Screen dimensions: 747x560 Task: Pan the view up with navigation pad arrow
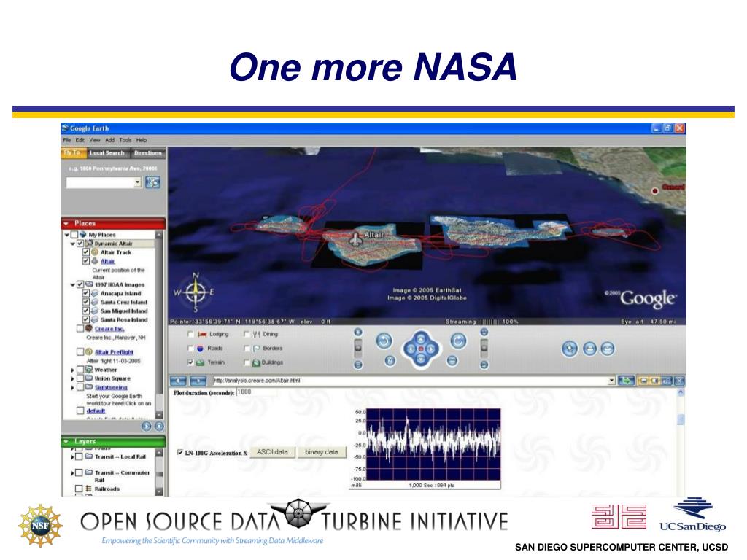pyautogui.click(x=421, y=339)
